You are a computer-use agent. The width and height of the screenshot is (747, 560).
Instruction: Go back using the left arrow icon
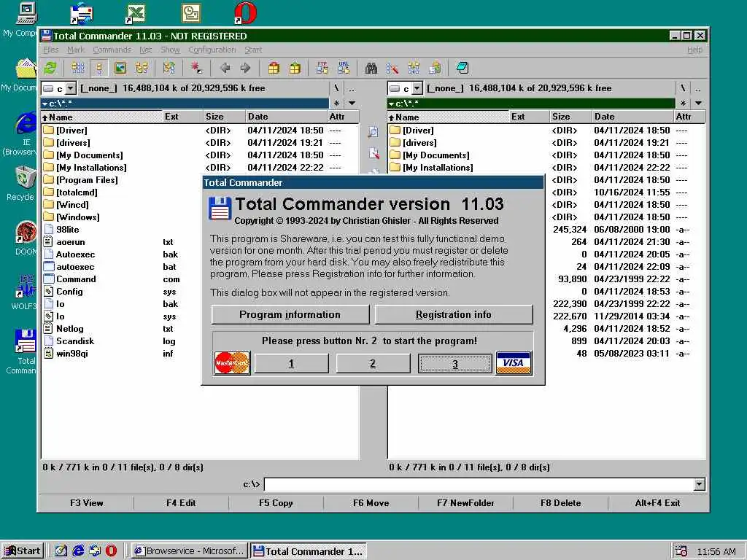pos(225,68)
